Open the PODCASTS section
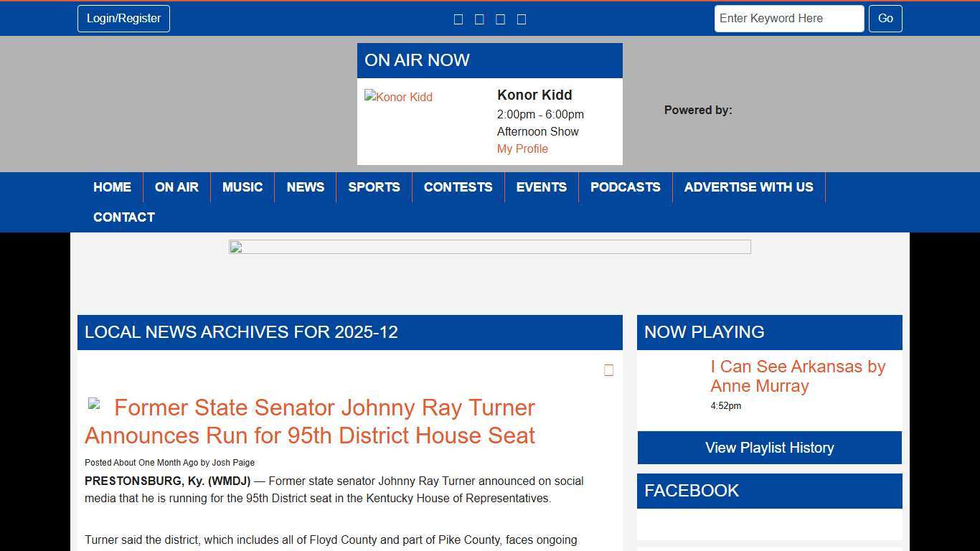The width and height of the screenshot is (980, 551). click(x=625, y=187)
